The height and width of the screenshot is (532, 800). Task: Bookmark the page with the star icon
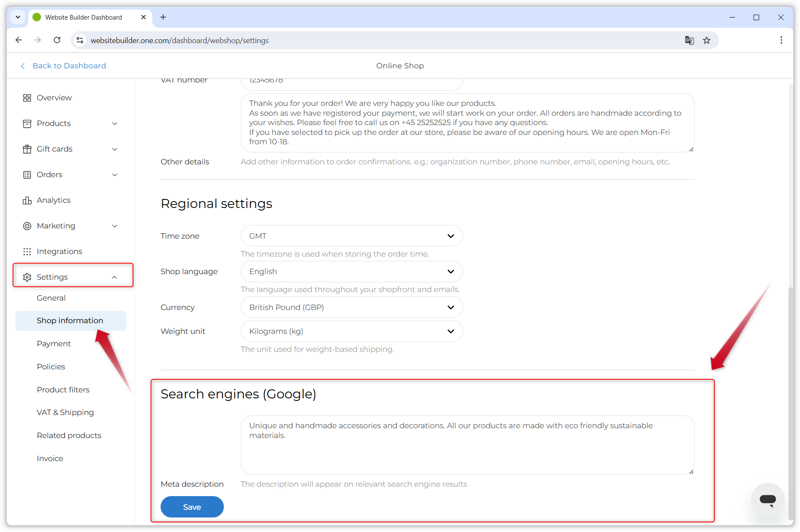point(707,40)
